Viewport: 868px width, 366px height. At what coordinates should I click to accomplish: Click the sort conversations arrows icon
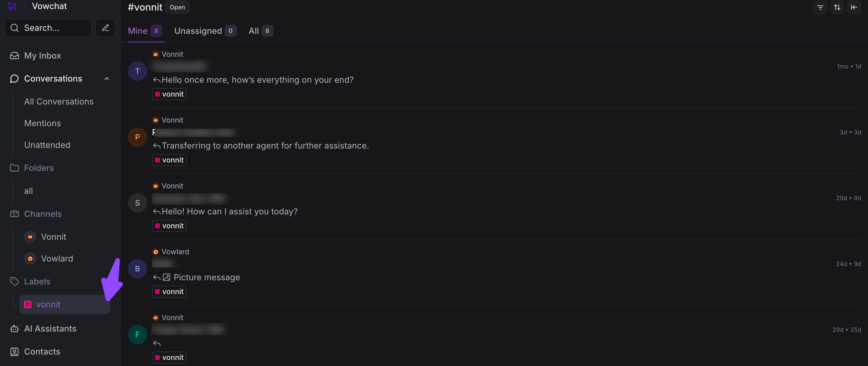click(837, 8)
